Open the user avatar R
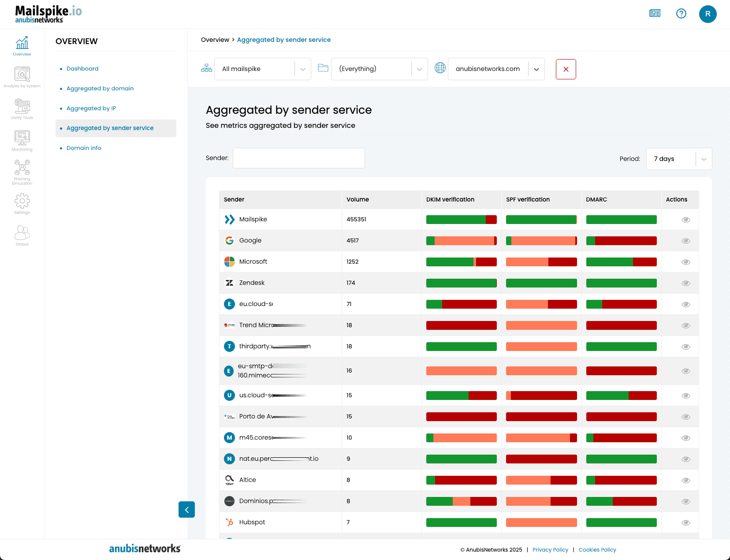 pos(708,14)
